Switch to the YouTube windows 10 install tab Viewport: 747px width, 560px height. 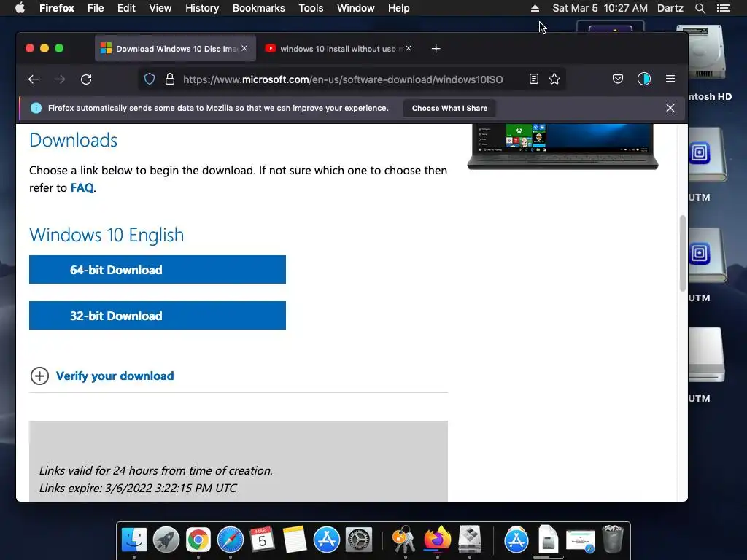[338, 49]
